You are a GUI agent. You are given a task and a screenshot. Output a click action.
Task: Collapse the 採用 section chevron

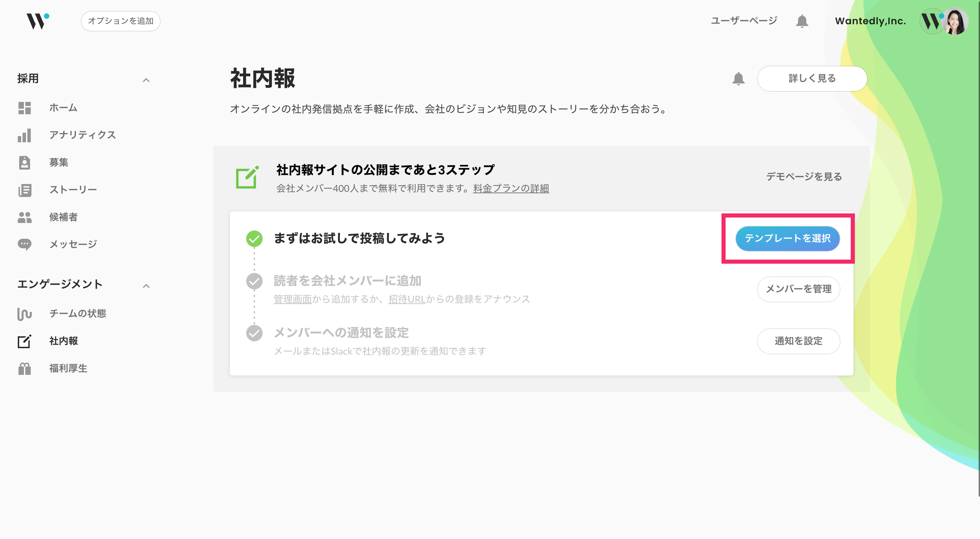(x=146, y=80)
